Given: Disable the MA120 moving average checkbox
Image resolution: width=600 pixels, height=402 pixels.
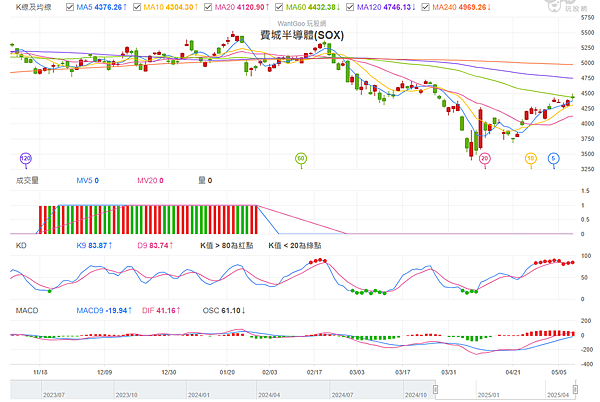Looking at the screenshot, I should point(350,7).
